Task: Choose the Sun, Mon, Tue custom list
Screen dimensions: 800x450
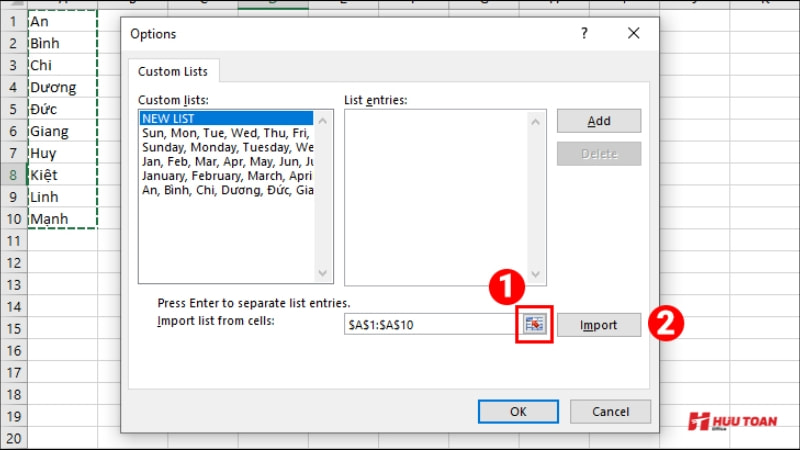Action: [225, 132]
